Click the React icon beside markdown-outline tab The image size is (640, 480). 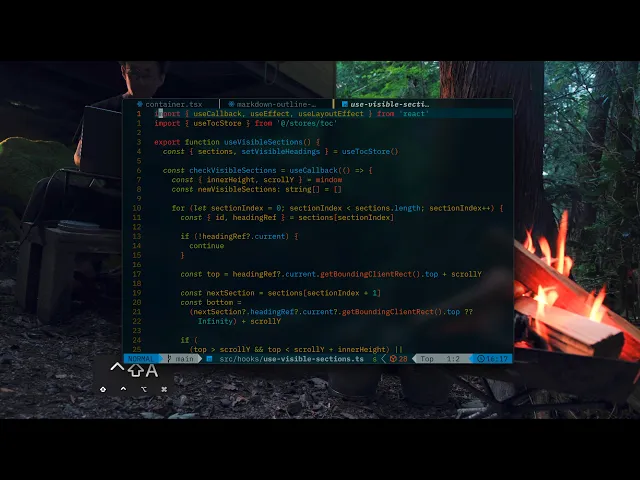coord(231,104)
